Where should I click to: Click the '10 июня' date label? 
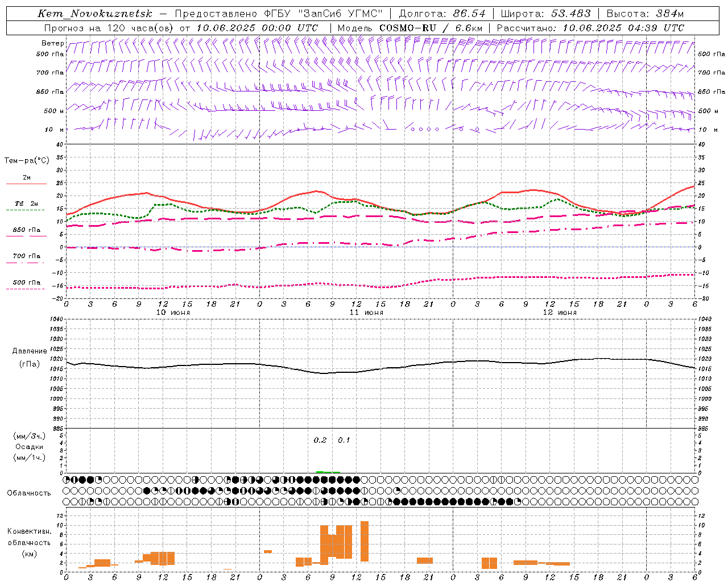[x=173, y=313]
